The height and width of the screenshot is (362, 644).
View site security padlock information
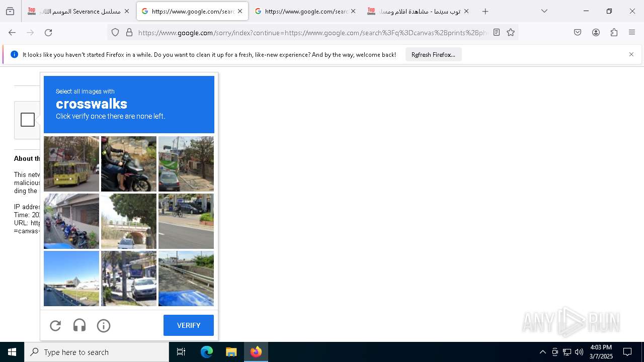pos(129,32)
